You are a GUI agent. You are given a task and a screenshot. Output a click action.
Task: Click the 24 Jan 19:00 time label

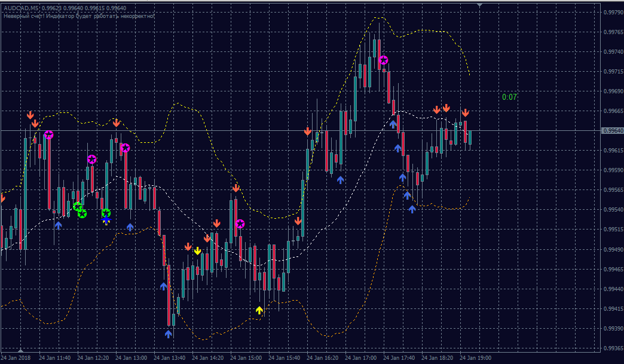click(x=475, y=358)
